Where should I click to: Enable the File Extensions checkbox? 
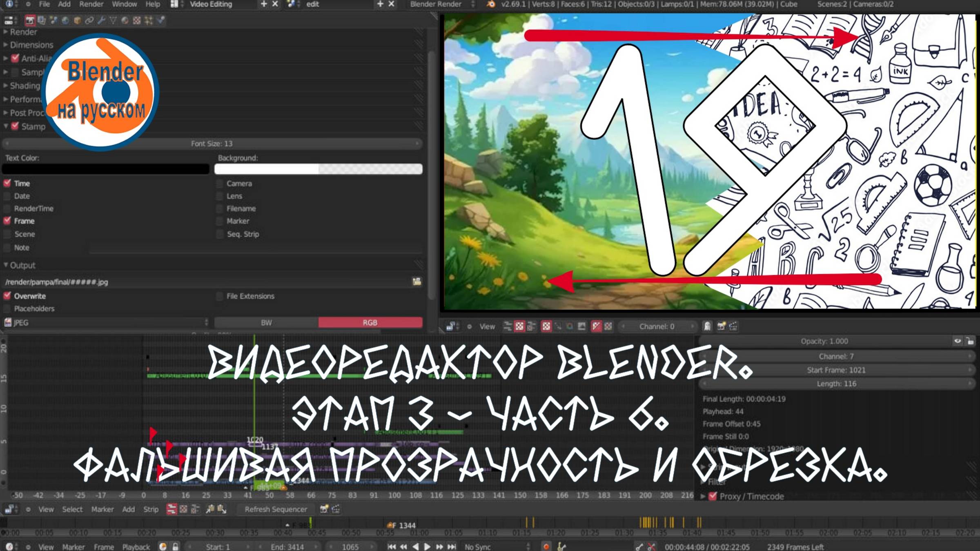(x=220, y=296)
